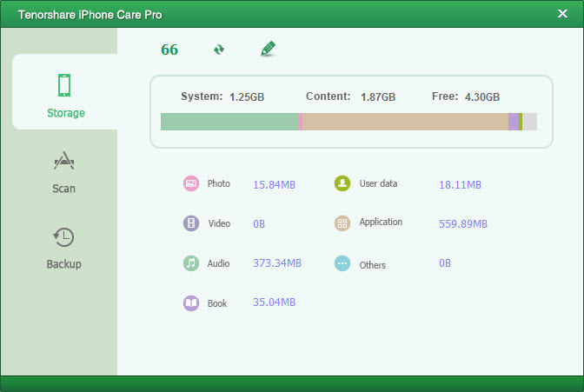Click the Book label

[217, 303]
